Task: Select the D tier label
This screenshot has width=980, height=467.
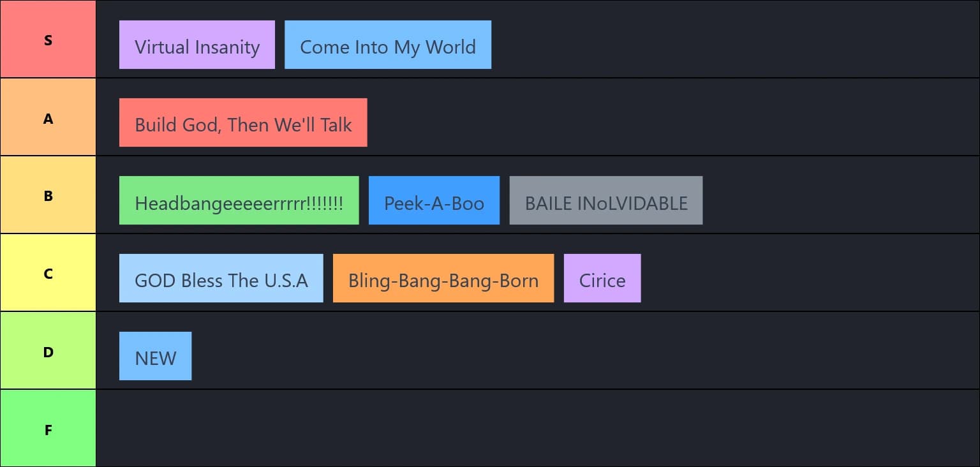Action: pos(48,351)
